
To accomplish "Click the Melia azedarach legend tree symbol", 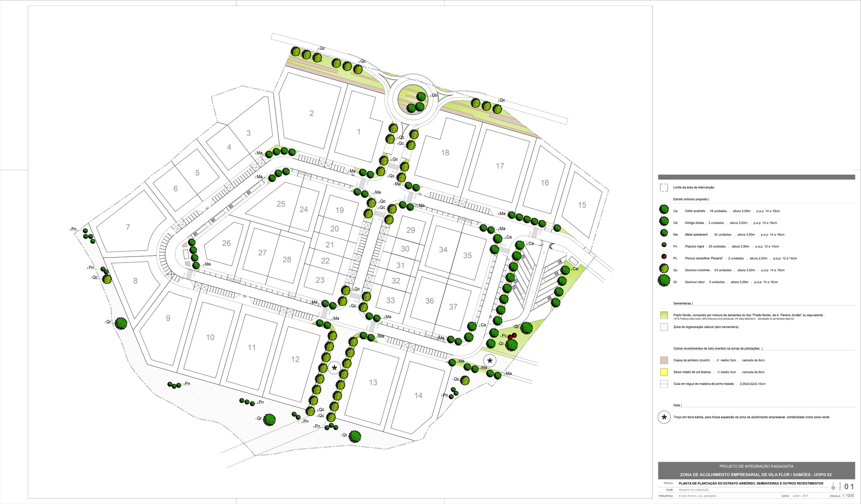I will [x=664, y=233].
